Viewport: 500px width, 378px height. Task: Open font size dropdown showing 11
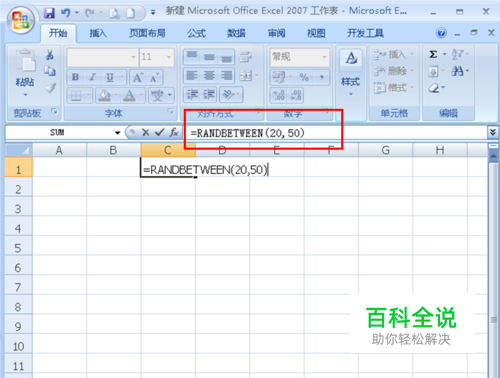pyautogui.click(x=169, y=57)
